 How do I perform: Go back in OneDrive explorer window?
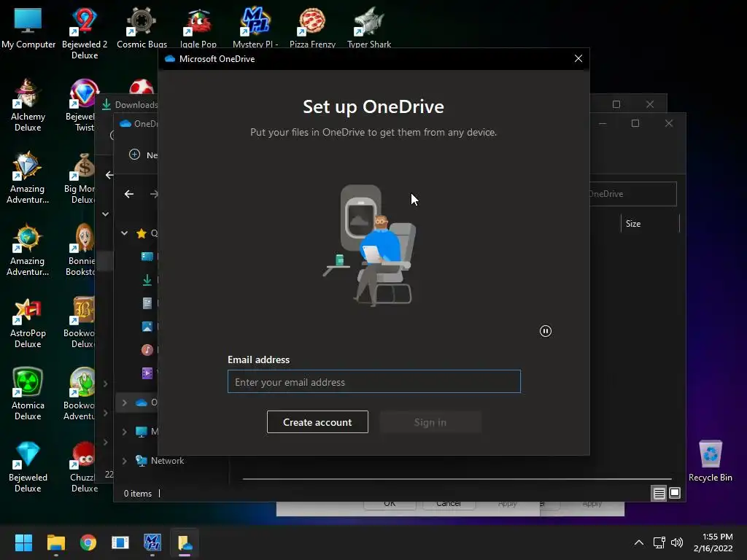pyautogui.click(x=129, y=194)
